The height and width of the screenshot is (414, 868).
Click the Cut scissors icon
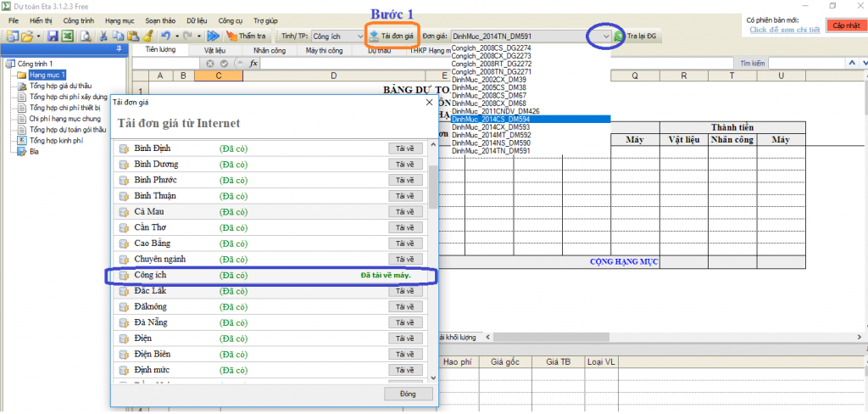tap(103, 36)
